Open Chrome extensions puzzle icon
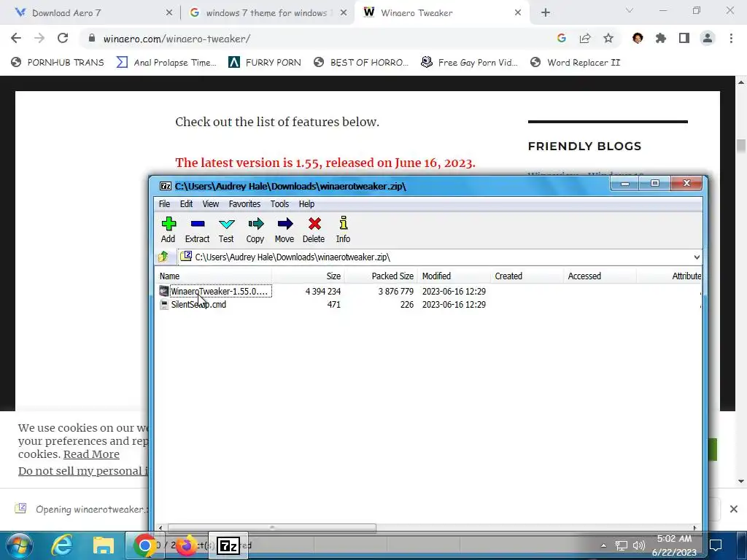This screenshot has height=560, width=747. pyautogui.click(x=661, y=39)
